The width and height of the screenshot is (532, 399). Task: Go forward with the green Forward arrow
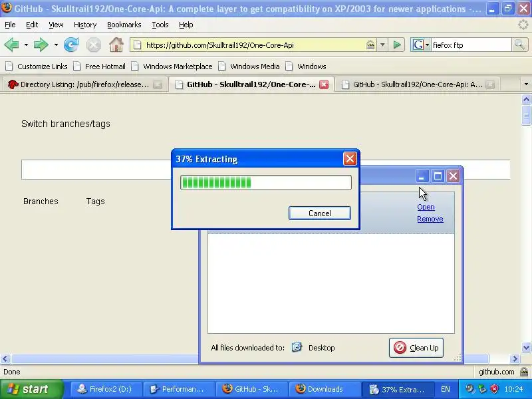click(41, 45)
